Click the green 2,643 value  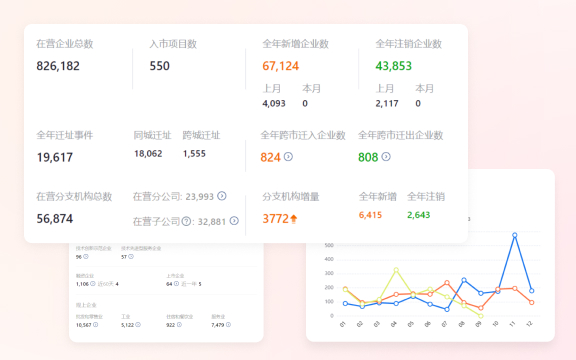[x=418, y=215]
